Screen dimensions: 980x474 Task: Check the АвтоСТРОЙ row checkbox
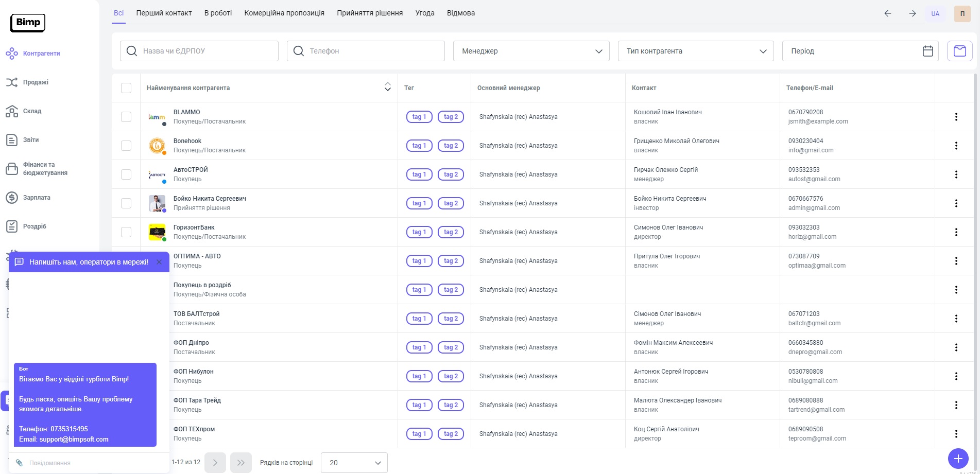(126, 174)
